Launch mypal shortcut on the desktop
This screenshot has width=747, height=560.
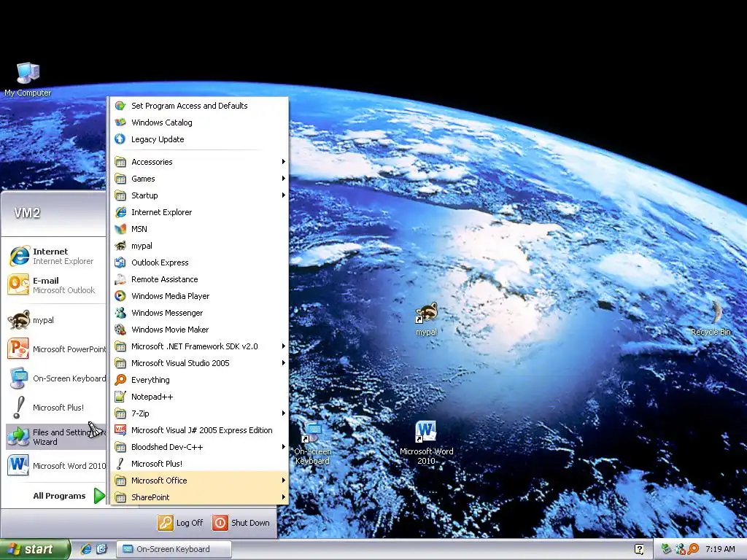click(426, 319)
